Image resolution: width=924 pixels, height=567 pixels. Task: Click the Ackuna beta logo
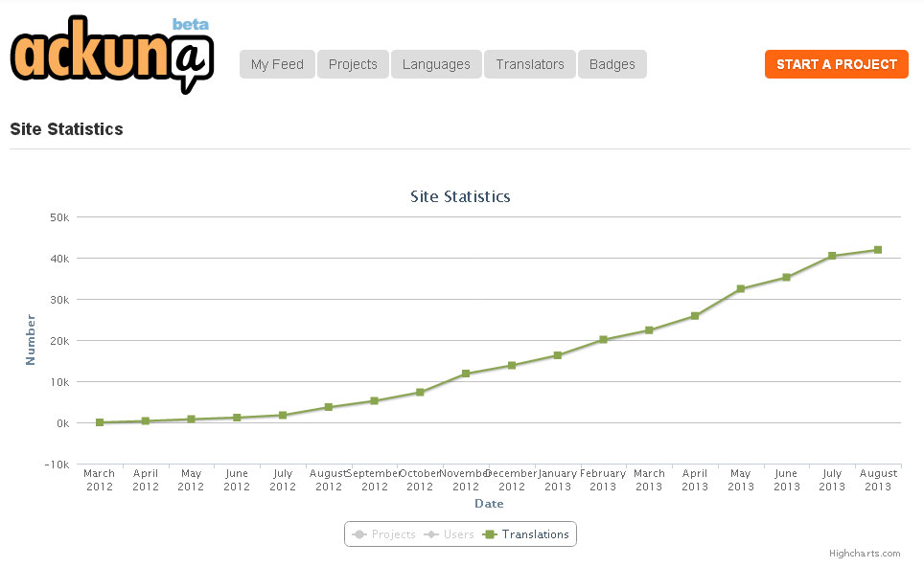coord(111,56)
